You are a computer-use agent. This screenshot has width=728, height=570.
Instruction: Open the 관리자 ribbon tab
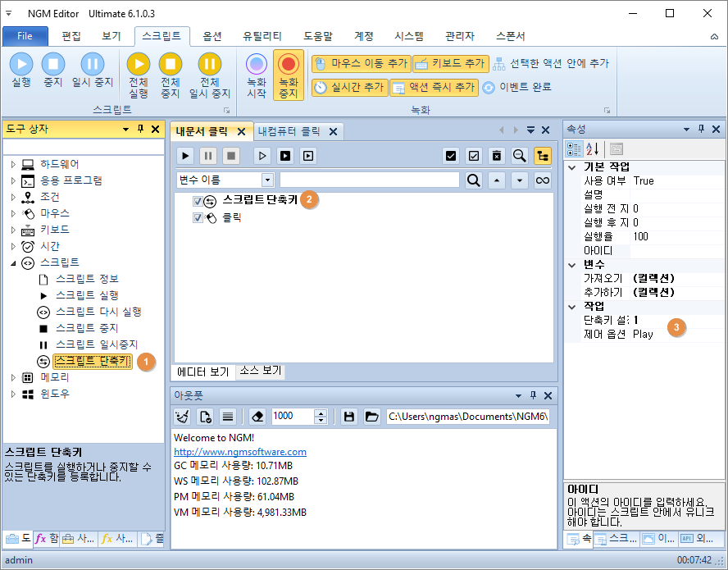(460, 36)
